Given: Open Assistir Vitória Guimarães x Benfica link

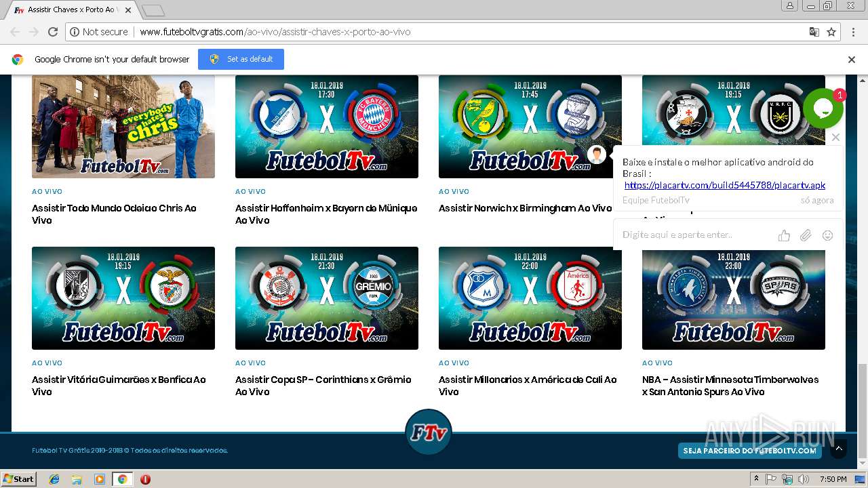Looking at the screenshot, I should pos(119,386).
